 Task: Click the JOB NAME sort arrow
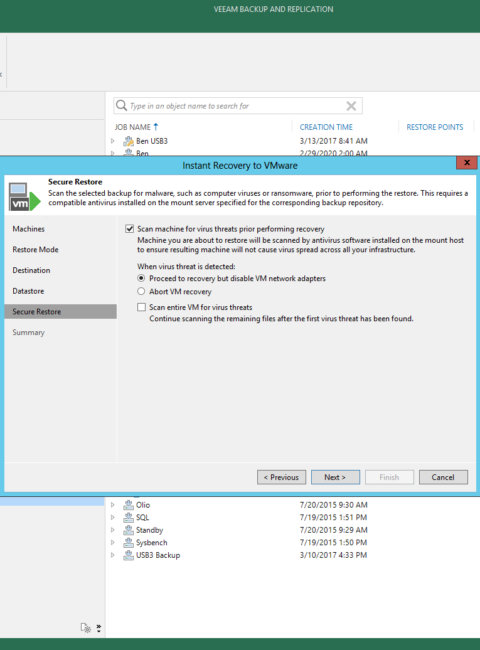[x=156, y=126]
